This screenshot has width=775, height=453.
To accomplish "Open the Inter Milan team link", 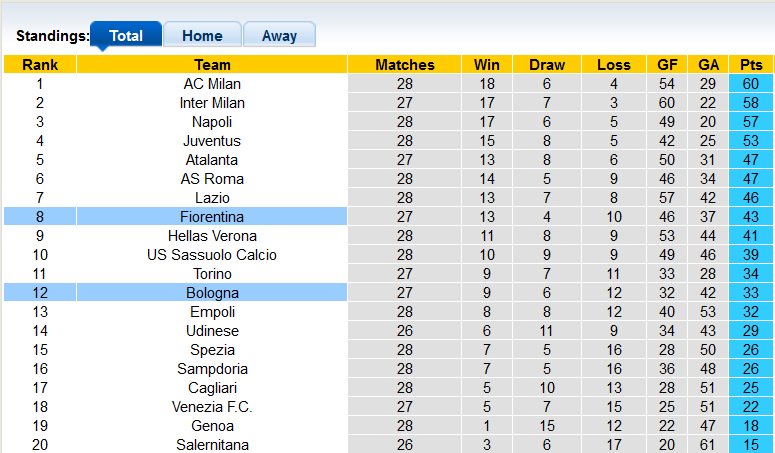I will pos(212,103).
